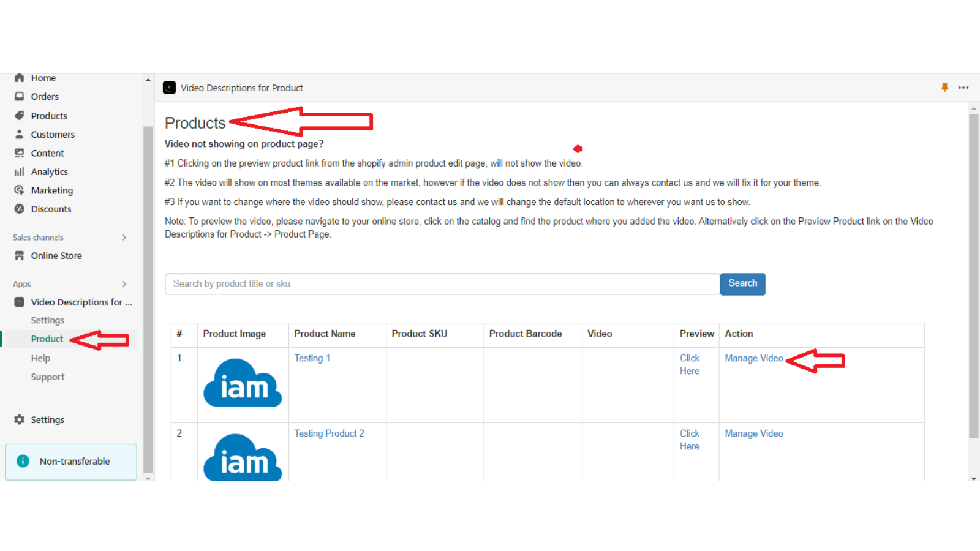Click the Video column header
Viewport: 980px width, 551px height.
[x=600, y=334]
